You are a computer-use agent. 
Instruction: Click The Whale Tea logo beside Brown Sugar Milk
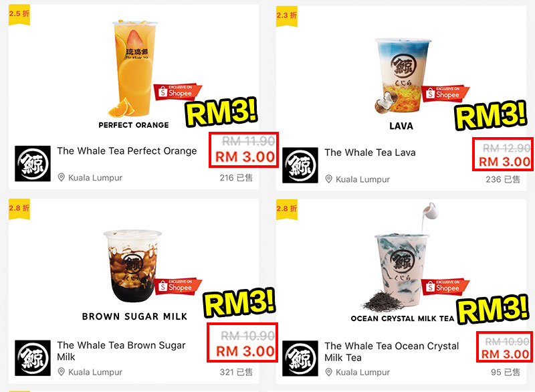33,358
